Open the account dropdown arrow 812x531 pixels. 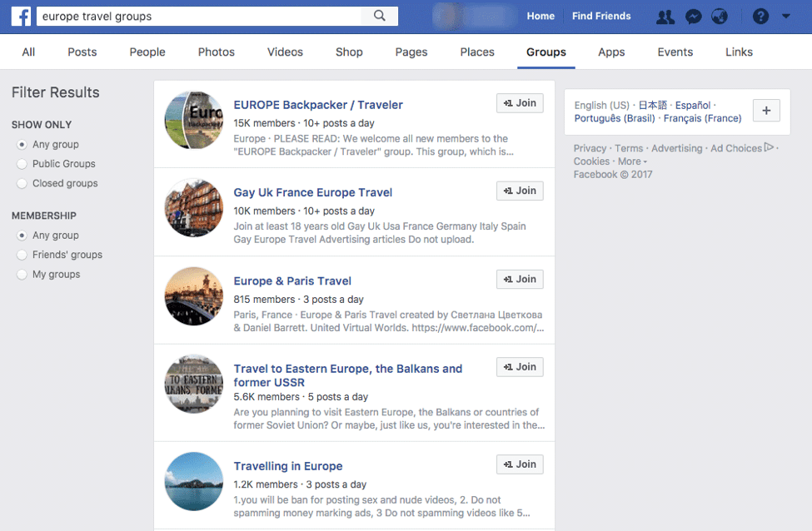point(786,17)
